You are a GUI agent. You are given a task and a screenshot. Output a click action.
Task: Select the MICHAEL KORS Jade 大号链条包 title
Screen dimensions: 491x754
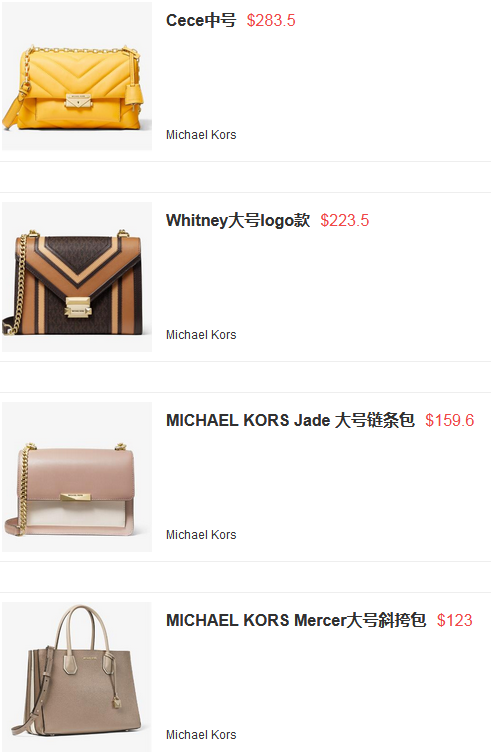click(290, 420)
